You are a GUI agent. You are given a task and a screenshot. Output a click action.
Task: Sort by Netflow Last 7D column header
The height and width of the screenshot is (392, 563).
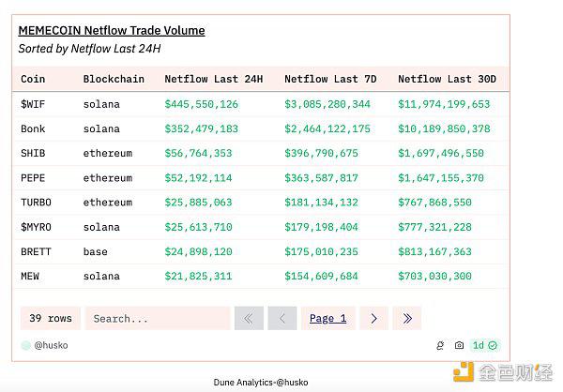330,79
